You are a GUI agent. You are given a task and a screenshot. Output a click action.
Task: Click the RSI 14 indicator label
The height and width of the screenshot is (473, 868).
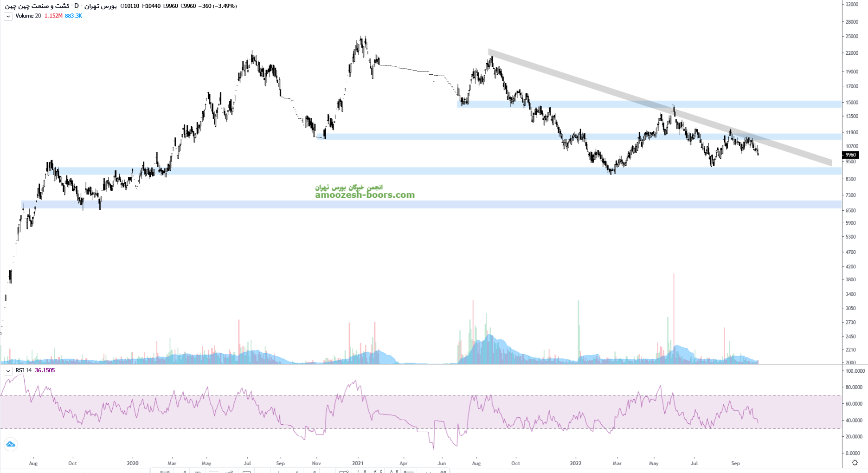point(23,370)
